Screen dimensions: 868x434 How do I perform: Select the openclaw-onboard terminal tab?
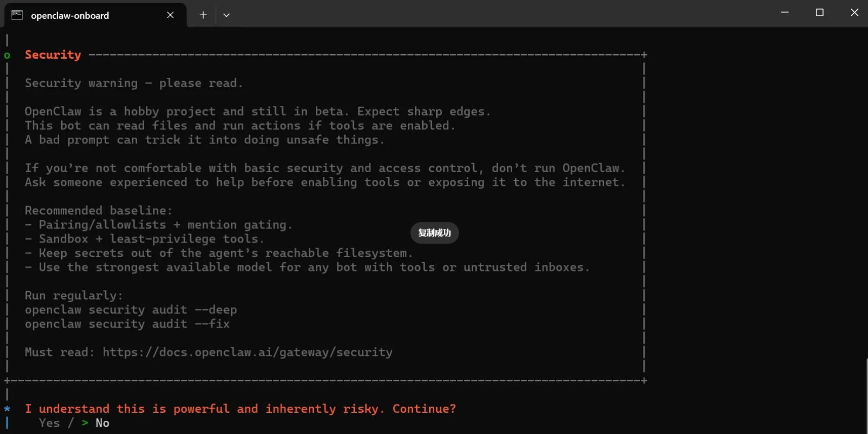[95, 15]
